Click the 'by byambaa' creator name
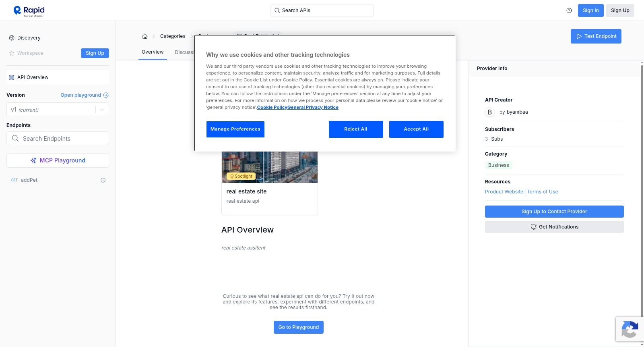Viewport: 644px width, 347px height. 514,112
